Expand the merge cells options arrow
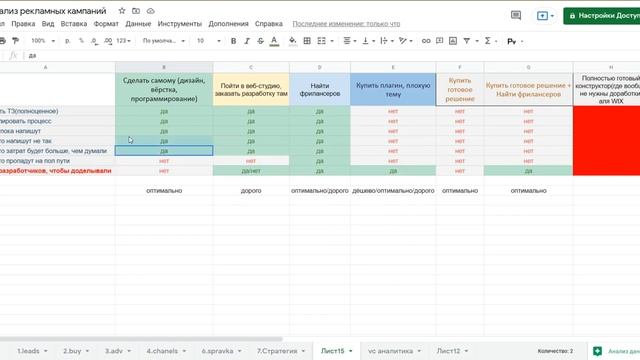This screenshot has width=640, height=360. point(332,41)
